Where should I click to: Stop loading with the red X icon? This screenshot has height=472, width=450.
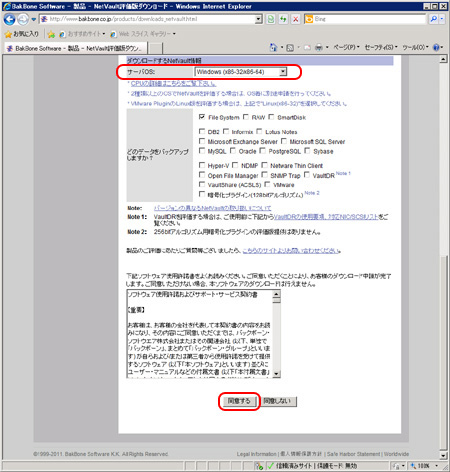point(296,19)
